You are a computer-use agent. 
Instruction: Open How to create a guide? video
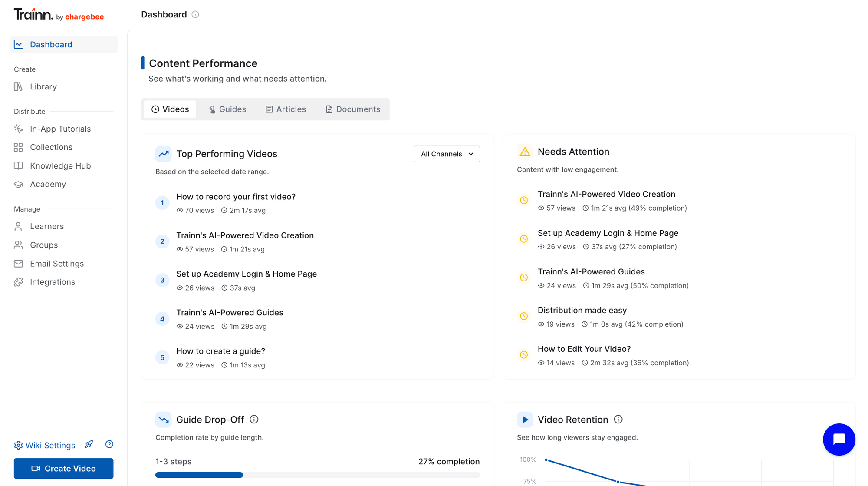(220, 351)
